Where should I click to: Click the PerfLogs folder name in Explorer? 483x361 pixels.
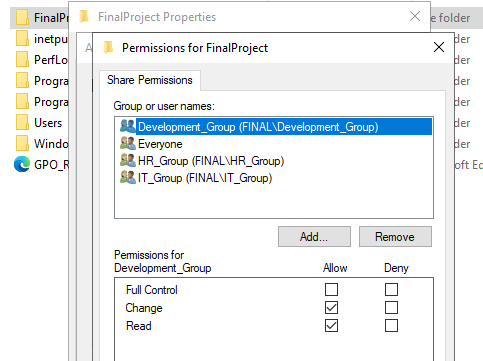(x=51, y=60)
